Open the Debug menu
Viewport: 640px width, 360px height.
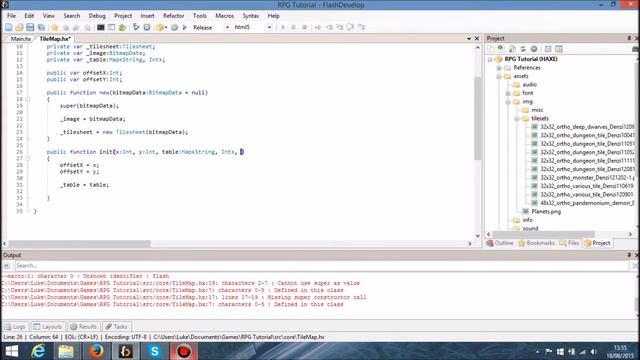pos(97,16)
